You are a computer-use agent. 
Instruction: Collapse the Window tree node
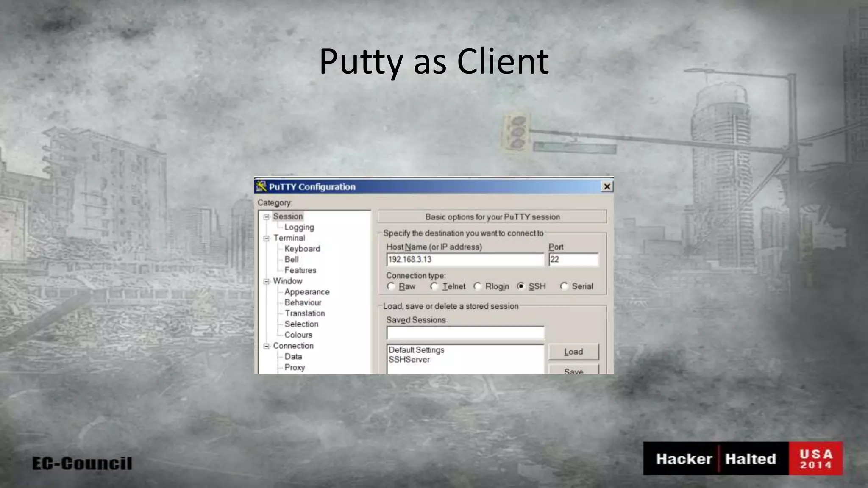tap(266, 281)
